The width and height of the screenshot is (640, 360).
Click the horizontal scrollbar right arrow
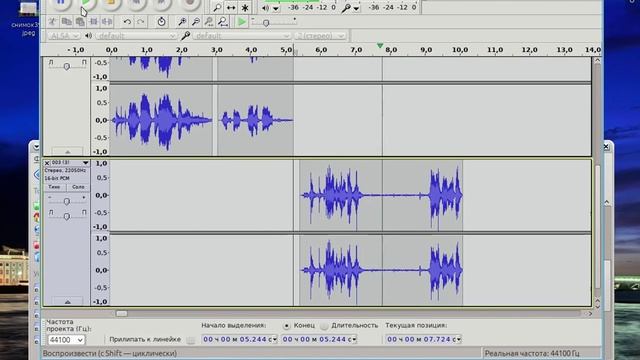589,313
